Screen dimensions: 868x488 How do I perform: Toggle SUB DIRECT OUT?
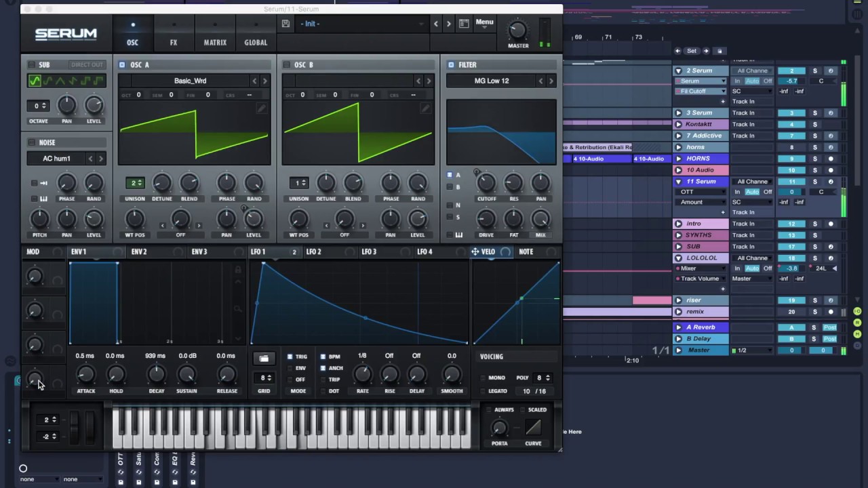(87, 65)
